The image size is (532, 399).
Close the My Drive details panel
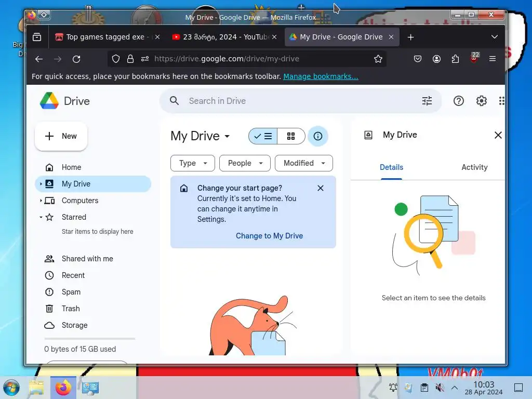[498, 135]
